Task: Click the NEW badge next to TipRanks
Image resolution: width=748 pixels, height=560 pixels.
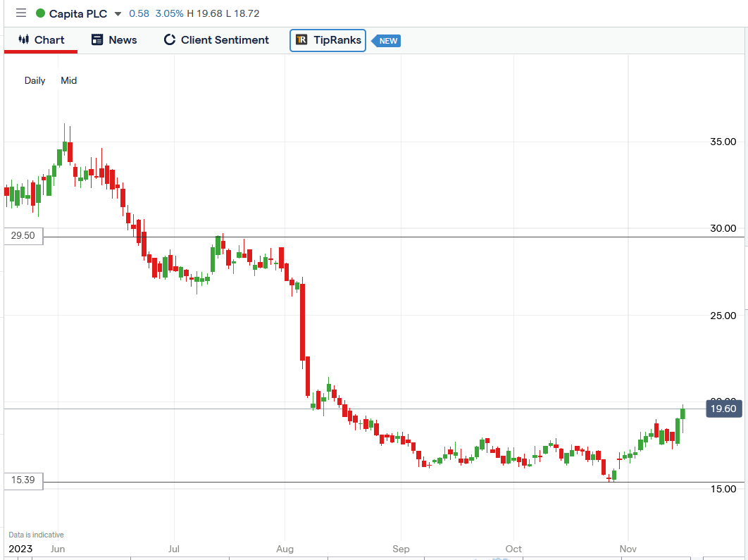Action: click(x=386, y=41)
